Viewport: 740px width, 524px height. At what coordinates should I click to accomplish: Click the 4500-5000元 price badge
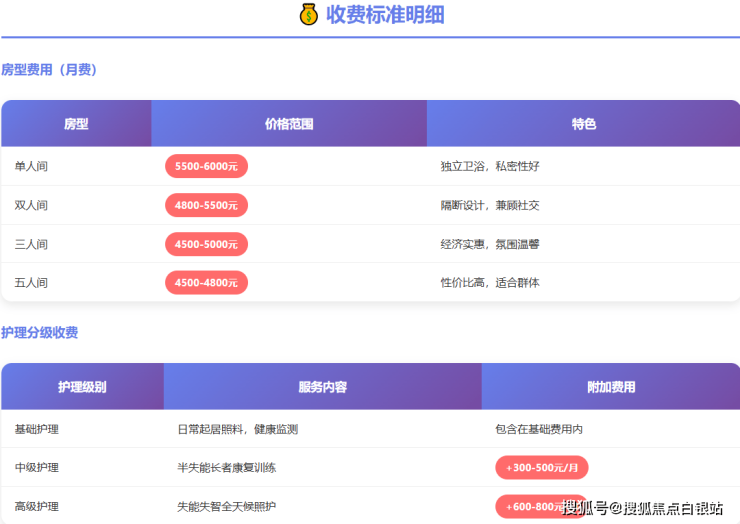206,244
